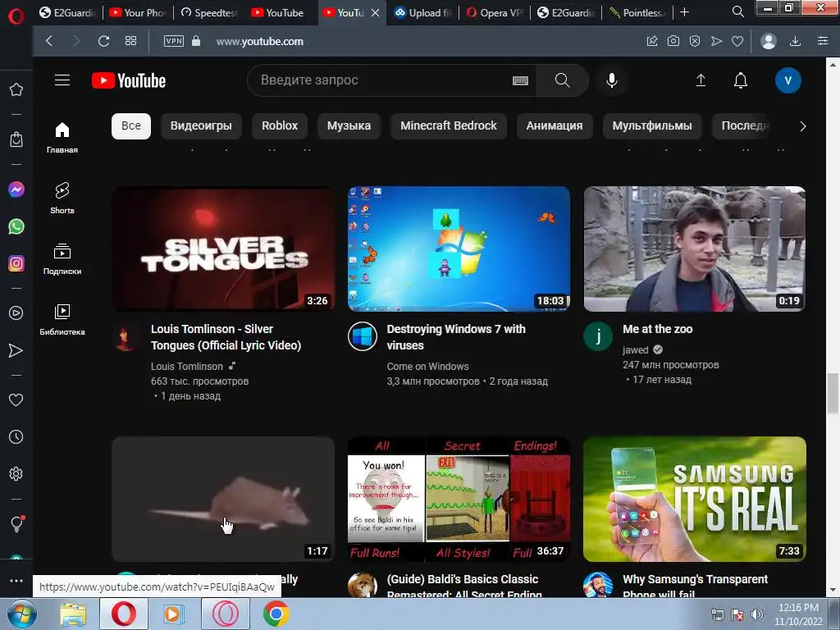Viewport: 840px width, 630px height.
Task: Open the account avatar V
Action: point(787,80)
